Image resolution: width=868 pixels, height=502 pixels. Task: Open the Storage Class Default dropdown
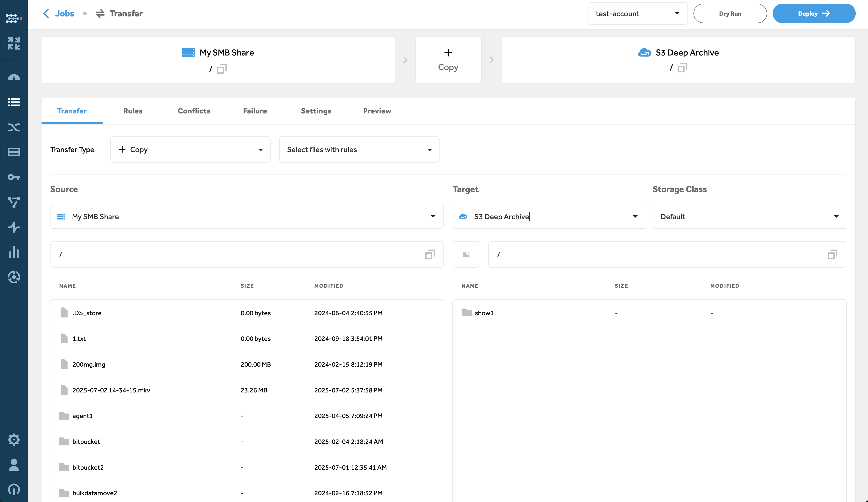pos(749,216)
